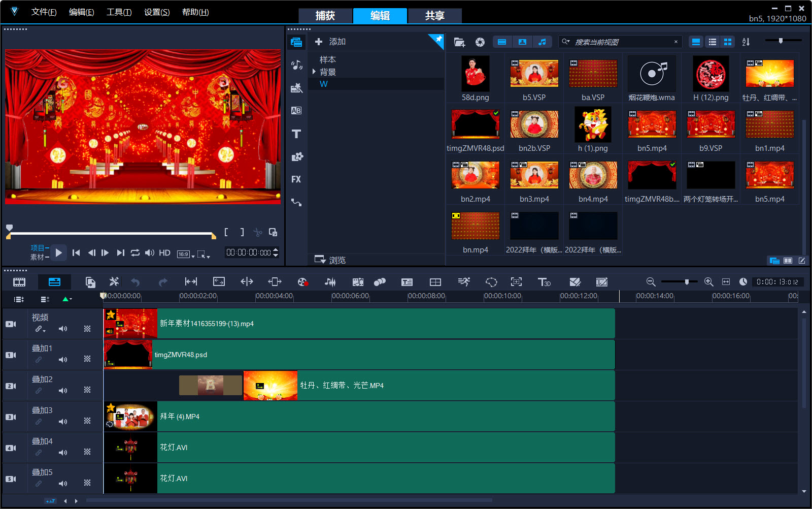
Task: Zoom in the timeline with magnifier plus
Action: pos(709,282)
